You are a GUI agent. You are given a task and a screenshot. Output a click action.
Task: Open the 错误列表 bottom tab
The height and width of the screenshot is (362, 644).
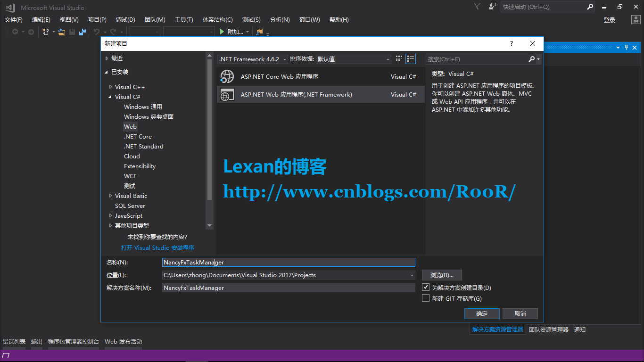tap(14, 341)
